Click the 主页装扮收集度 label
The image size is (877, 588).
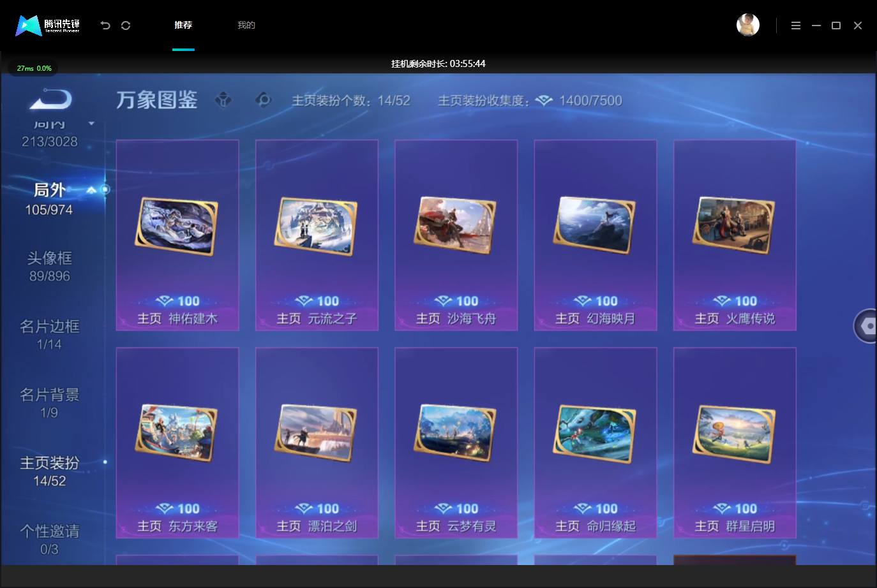coord(484,100)
